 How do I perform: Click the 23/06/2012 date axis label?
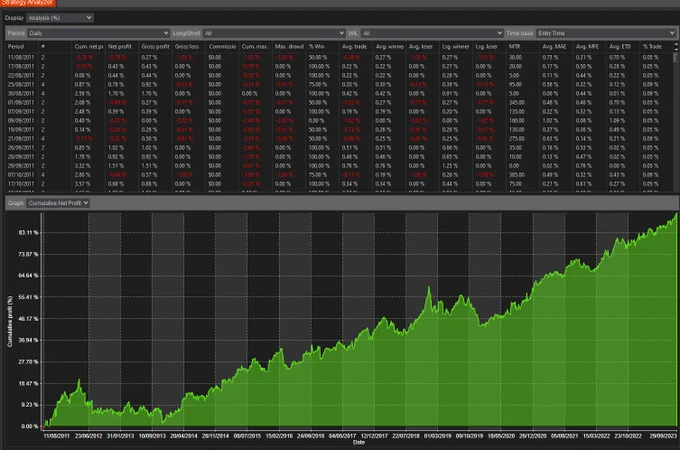(x=88, y=436)
